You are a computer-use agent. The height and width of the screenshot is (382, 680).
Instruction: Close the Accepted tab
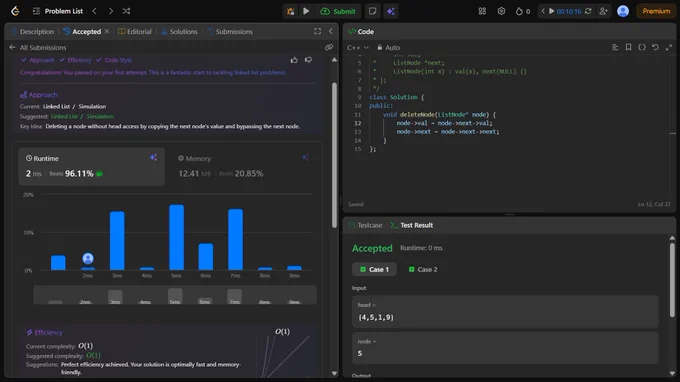(x=107, y=31)
